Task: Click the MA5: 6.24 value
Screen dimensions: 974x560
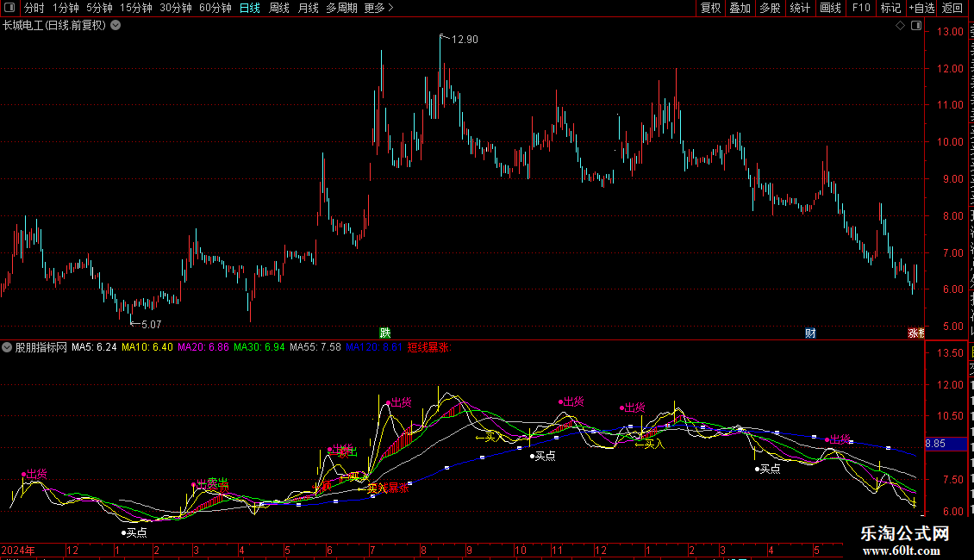Action: pos(94,348)
